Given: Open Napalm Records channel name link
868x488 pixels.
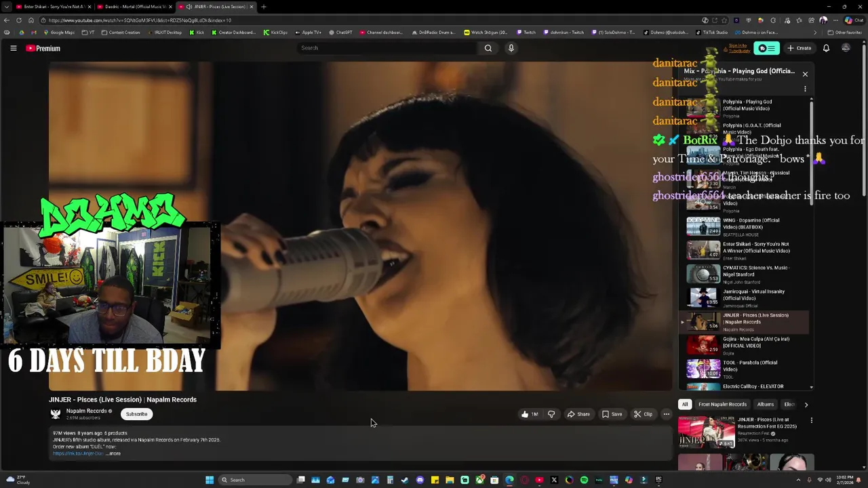Looking at the screenshot, I should click(86, 411).
